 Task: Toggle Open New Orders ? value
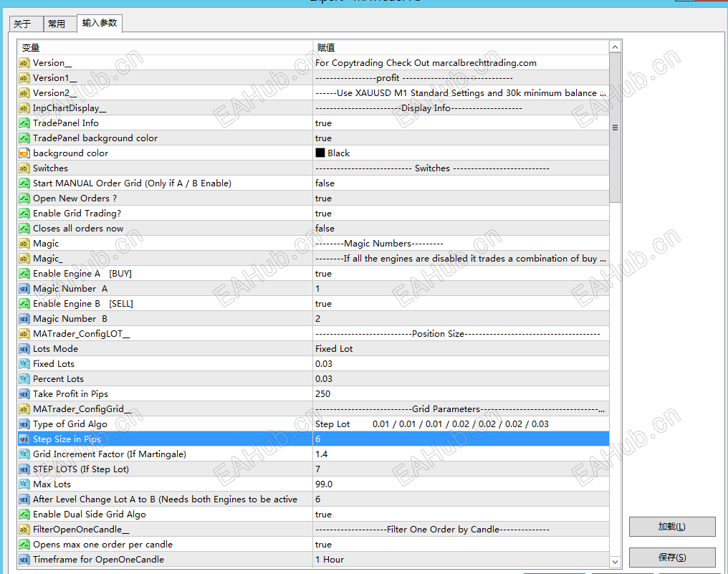click(x=461, y=198)
